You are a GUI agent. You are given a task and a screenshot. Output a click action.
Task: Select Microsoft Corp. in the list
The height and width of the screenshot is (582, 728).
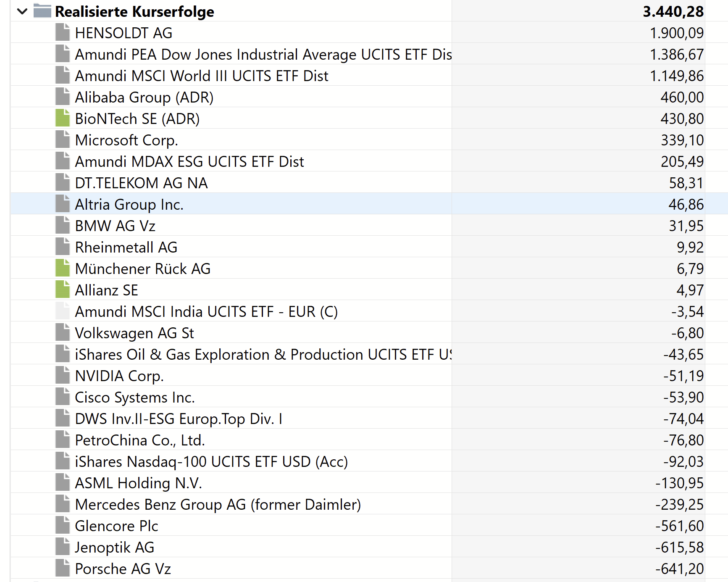126,140
